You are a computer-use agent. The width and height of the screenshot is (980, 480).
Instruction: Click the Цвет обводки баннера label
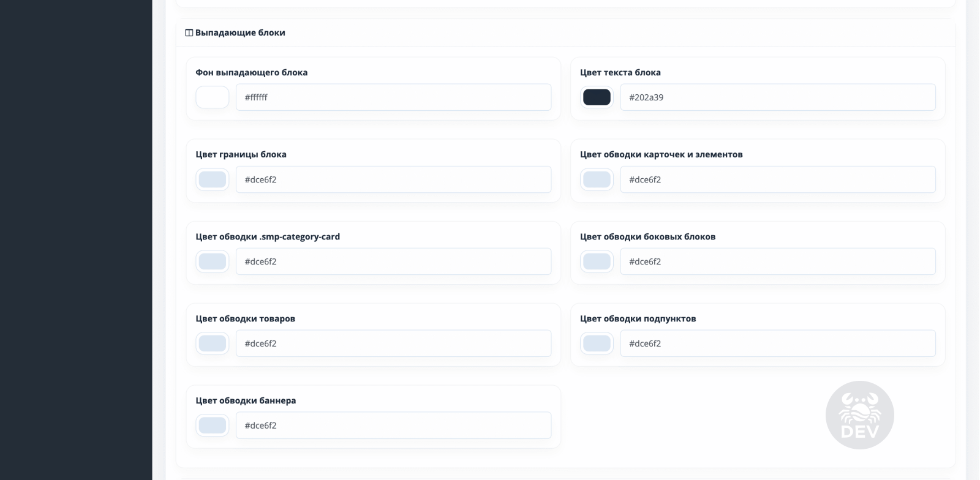point(246,400)
